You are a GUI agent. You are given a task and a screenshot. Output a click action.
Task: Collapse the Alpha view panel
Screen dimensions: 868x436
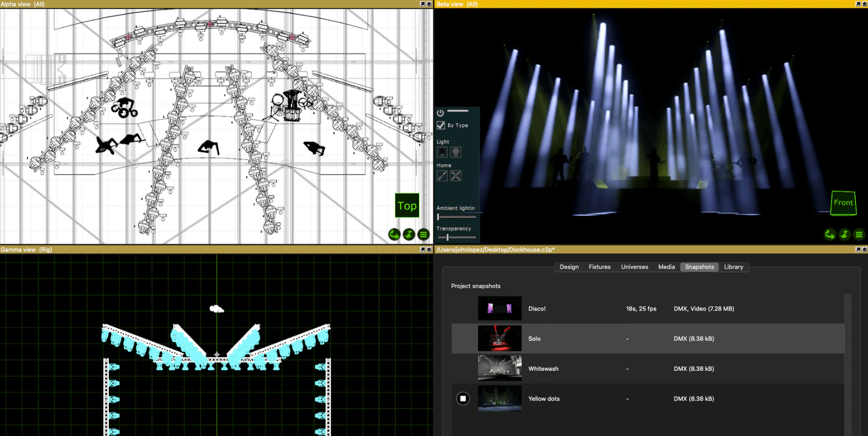pyautogui.click(x=429, y=4)
